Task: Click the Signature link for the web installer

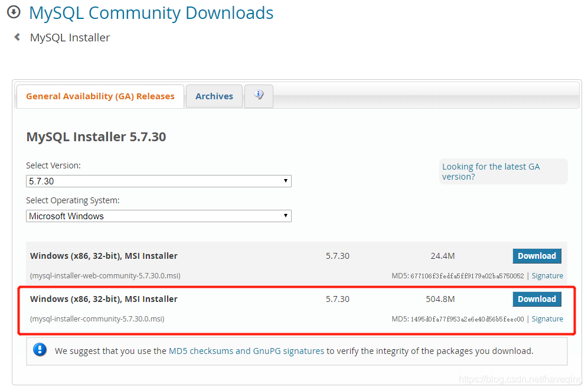Action: [547, 275]
